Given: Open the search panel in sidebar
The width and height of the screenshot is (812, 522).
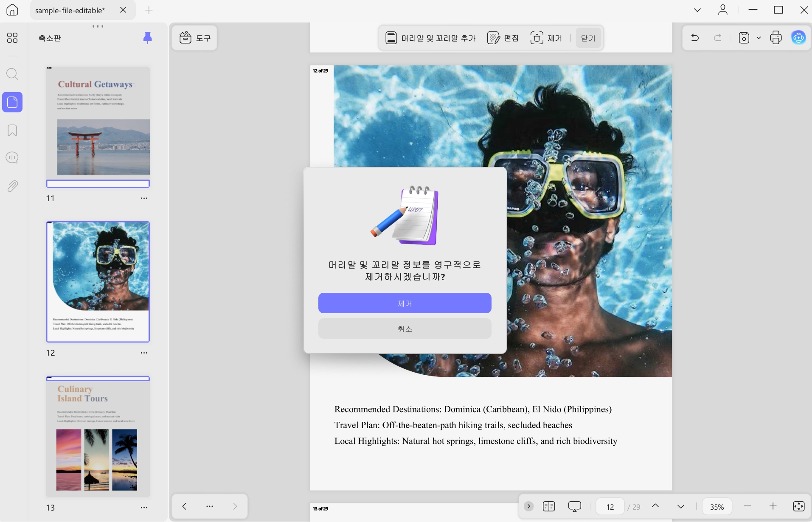Looking at the screenshot, I should [x=12, y=74].
